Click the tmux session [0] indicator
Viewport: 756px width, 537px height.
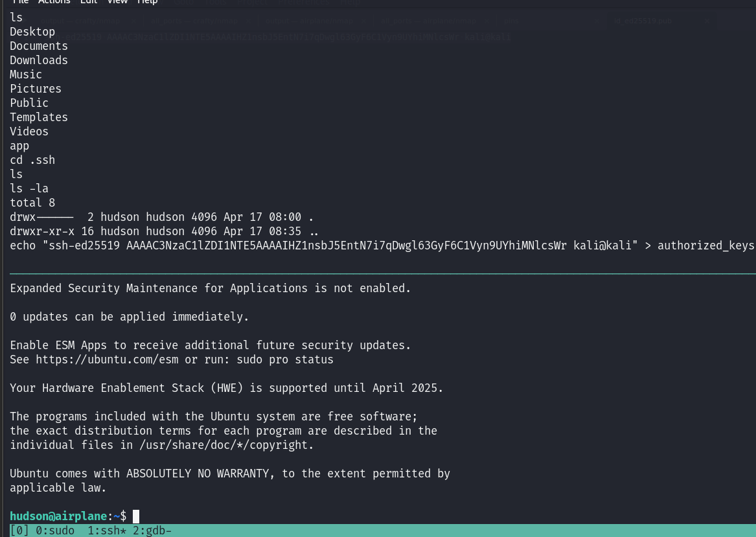19,531
